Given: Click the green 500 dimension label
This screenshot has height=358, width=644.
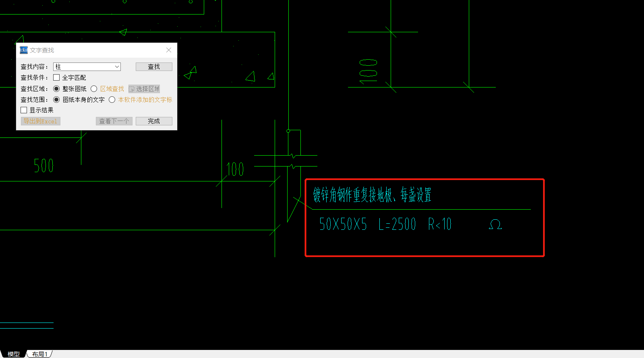Looking at the screenshot, I should tap(43, 166).
